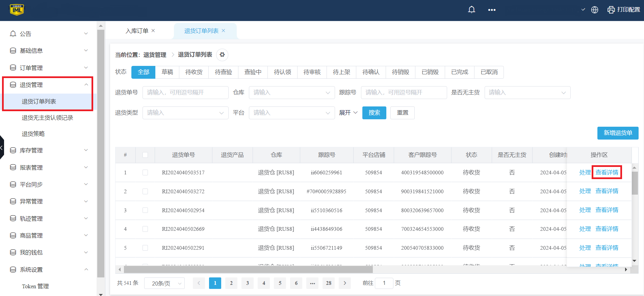Go to next page arrow in pagination

point(345,283)
